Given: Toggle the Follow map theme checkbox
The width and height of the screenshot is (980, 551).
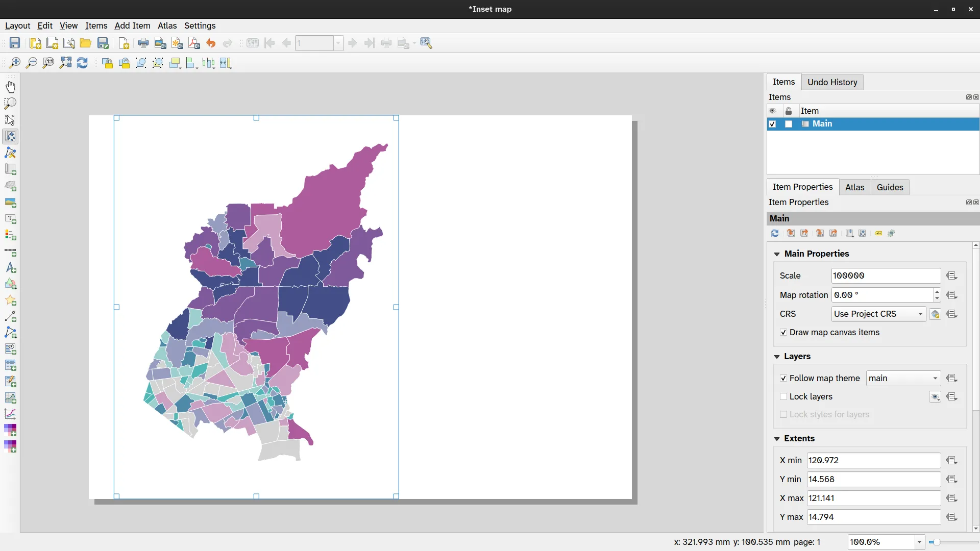Looking at the screenshot, I should click(783, 379).
